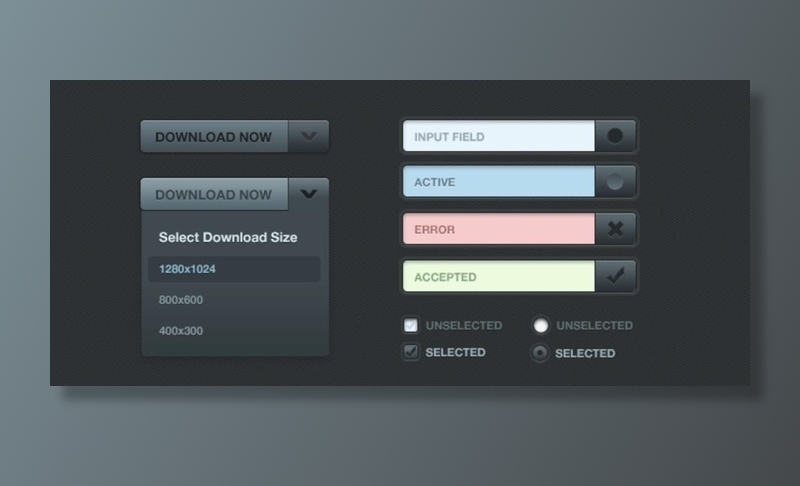The height and width of the screenshot is (486, 800).
Task: Uncheck the SELECTED checkbox
Action: click(x=411, y=352)
